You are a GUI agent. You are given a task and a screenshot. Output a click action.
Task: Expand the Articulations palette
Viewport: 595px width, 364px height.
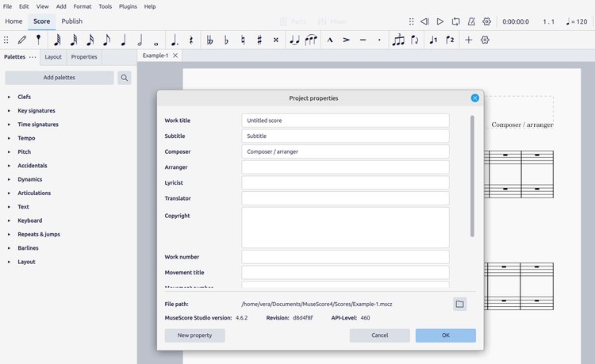9,193
